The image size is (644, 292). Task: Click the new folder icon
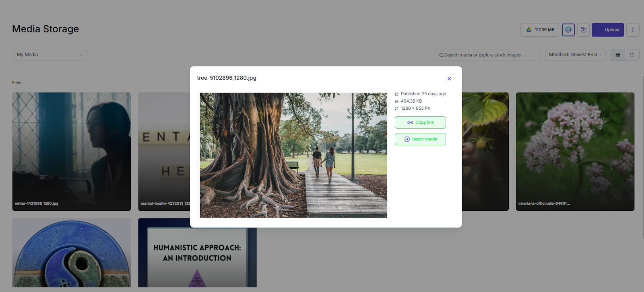[x=583, y=30]
